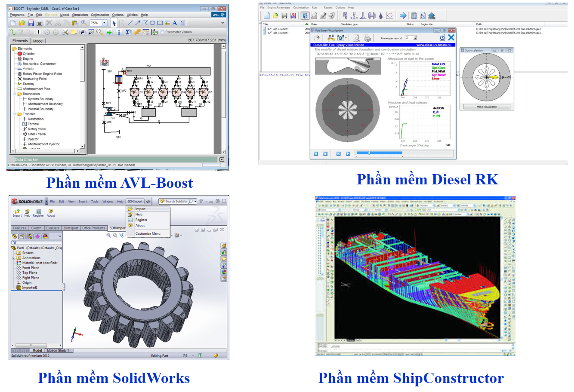Switch to the Model tab in BOOST
The image size is (574, 392).
coord(38,41)
